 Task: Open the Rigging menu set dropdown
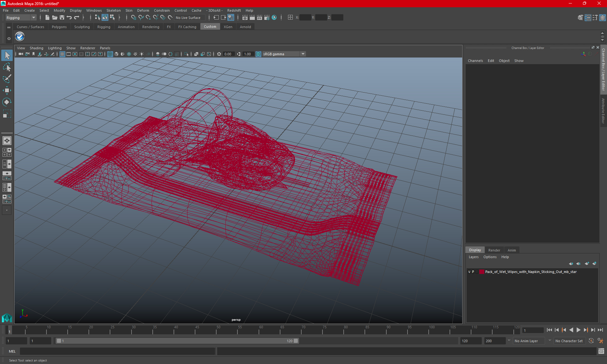tap(21, 18)
